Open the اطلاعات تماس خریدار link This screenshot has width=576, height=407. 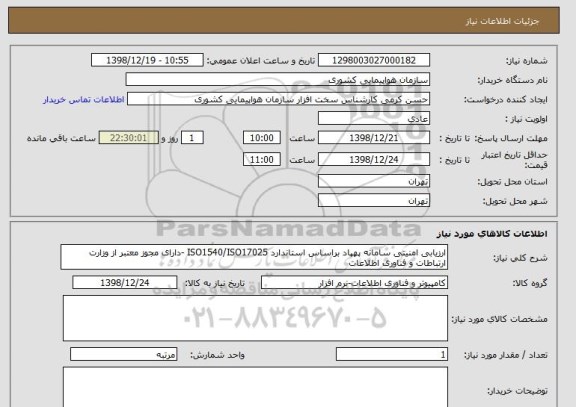(84, 100)
